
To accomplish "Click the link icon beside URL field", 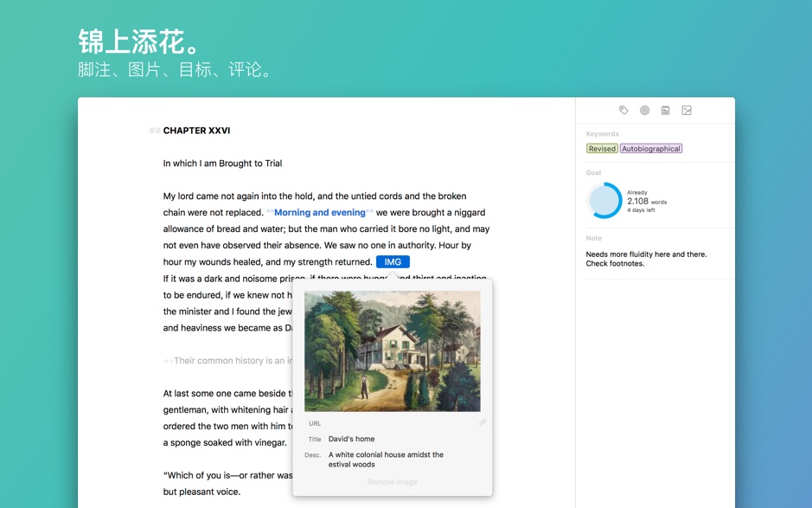I will pos(483,423).
